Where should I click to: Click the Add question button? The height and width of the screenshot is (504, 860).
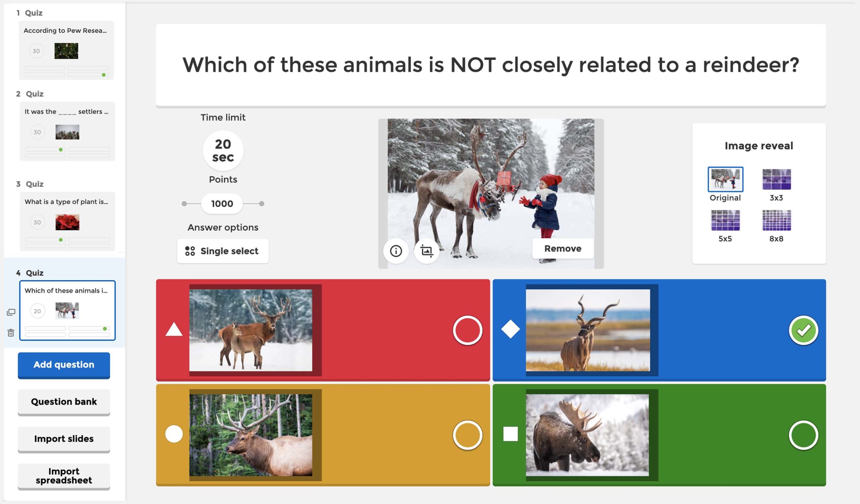point(63,365)
